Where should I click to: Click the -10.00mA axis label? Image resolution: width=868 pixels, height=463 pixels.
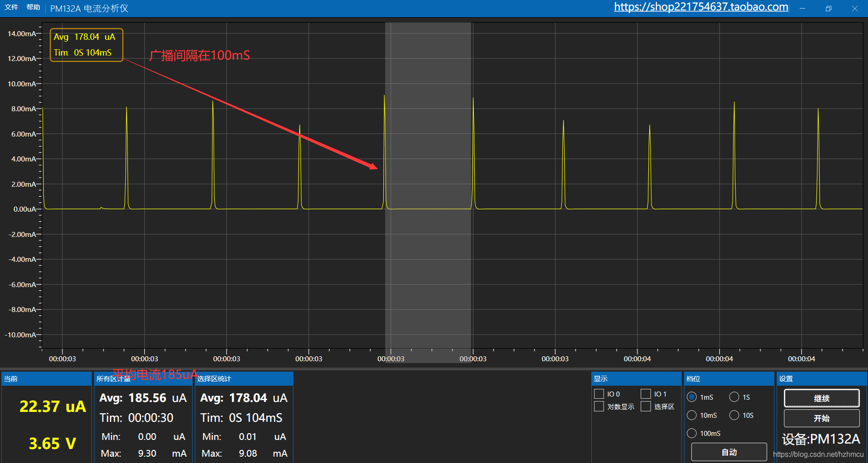(x=20, y=335)
